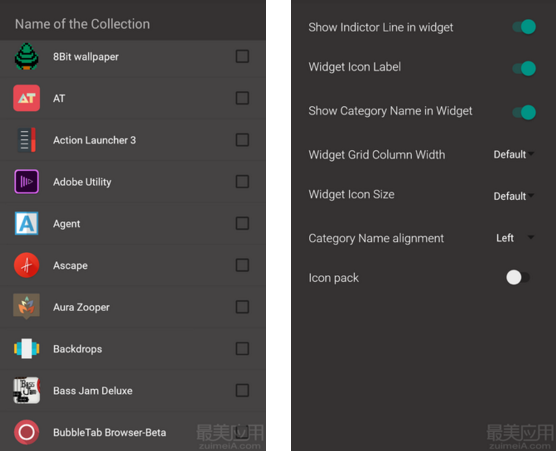556x451 pixels.
Task: Click the Ascape app icon
Action: pyautogui.click(x=27, y=265)
